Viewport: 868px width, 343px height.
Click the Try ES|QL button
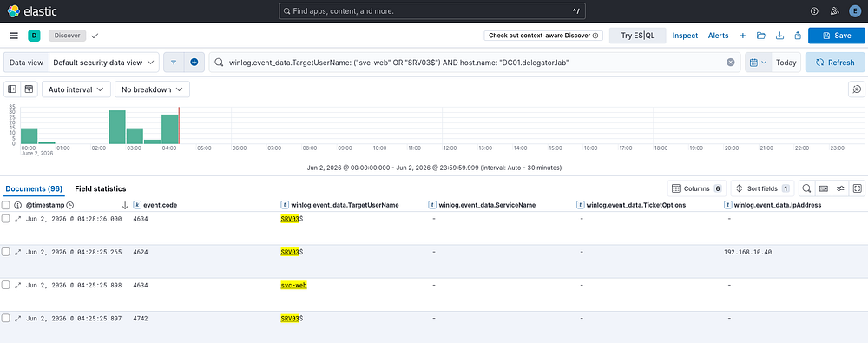pos(637,36)
